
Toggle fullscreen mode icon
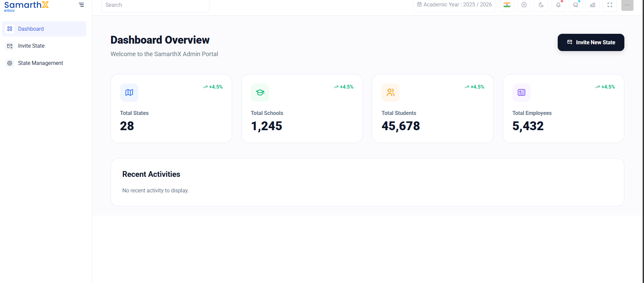click(610, 5)
